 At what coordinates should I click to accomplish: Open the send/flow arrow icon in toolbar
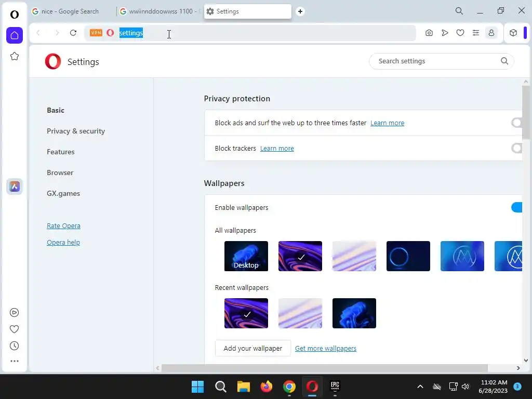point(445,33)
